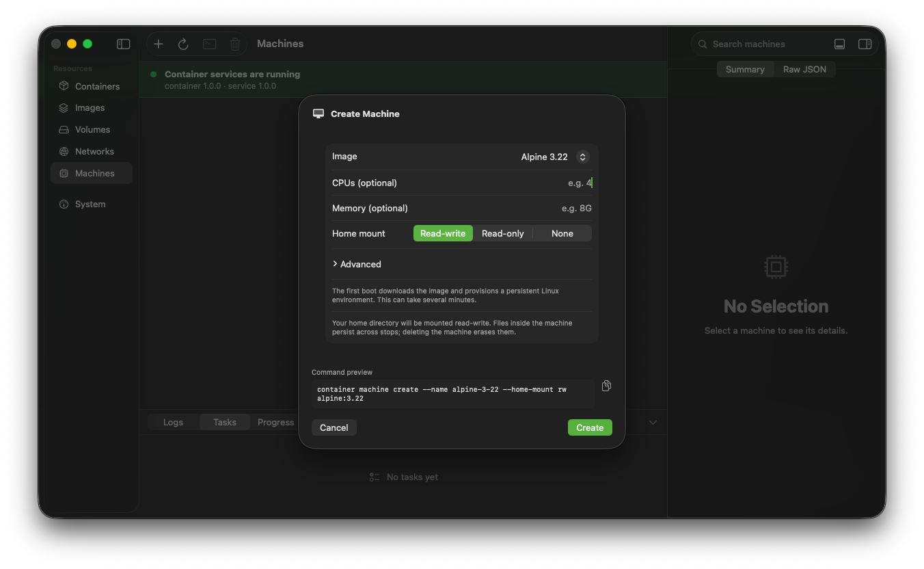Click the Create Machine monitor icon
Viewport: 924px width, 569px height.
pyautogui.click(x=318, y=114)
